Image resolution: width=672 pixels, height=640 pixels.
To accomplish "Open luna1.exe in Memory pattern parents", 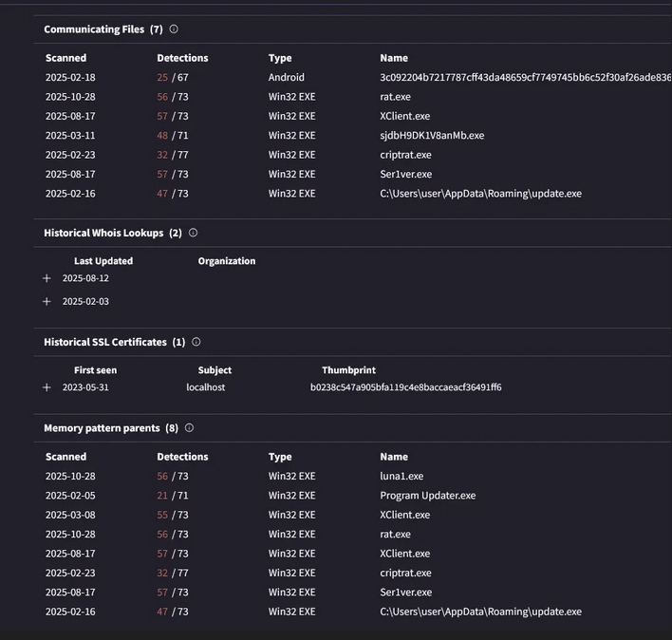I will (401, 477).
